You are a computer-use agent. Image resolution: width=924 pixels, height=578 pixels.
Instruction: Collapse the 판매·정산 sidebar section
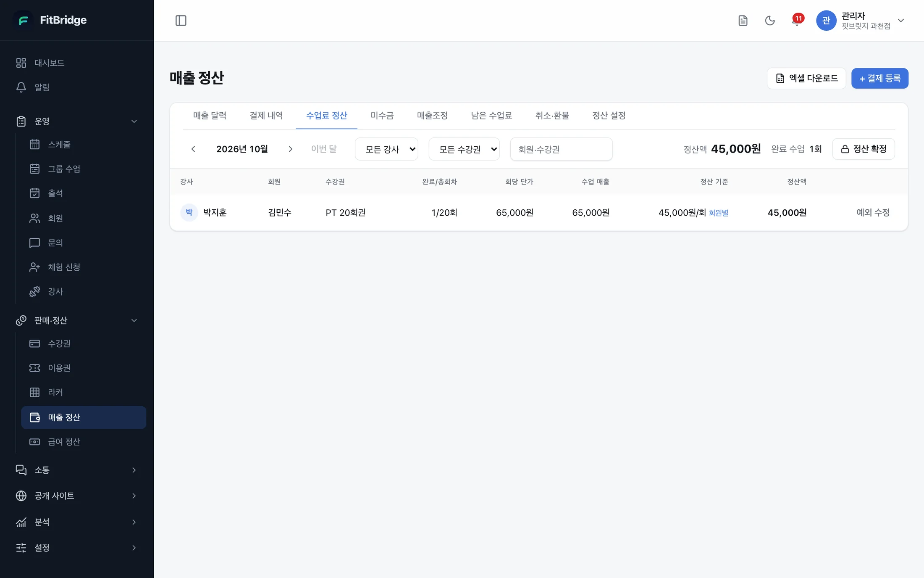pyautogui.click(x=77, y=320)
